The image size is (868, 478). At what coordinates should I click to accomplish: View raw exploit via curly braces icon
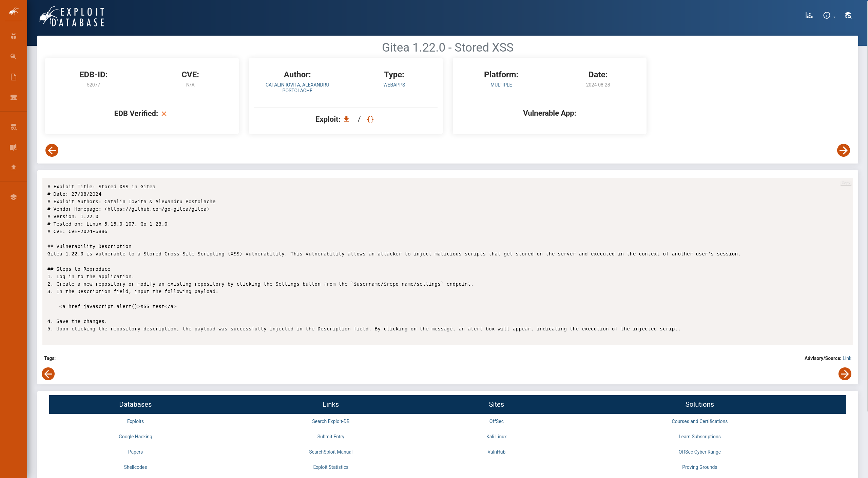[x=370, y=119]
